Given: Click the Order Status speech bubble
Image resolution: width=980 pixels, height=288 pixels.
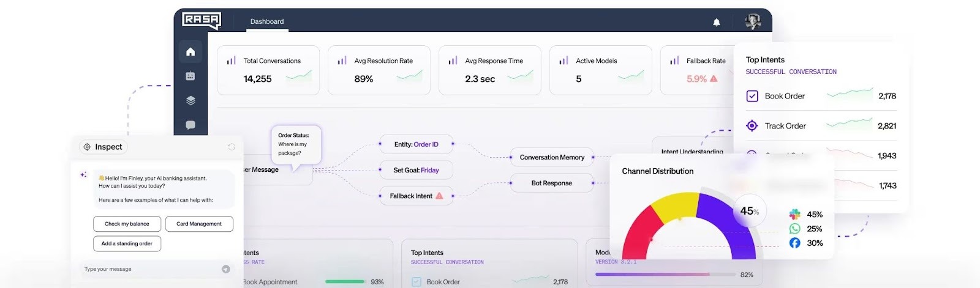Looking at the screenshot, I should (x=296, y=146).
